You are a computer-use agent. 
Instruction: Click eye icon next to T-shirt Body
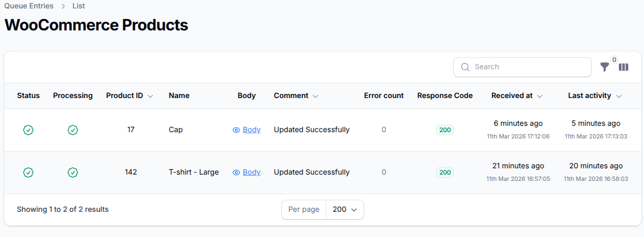[236, 173]
